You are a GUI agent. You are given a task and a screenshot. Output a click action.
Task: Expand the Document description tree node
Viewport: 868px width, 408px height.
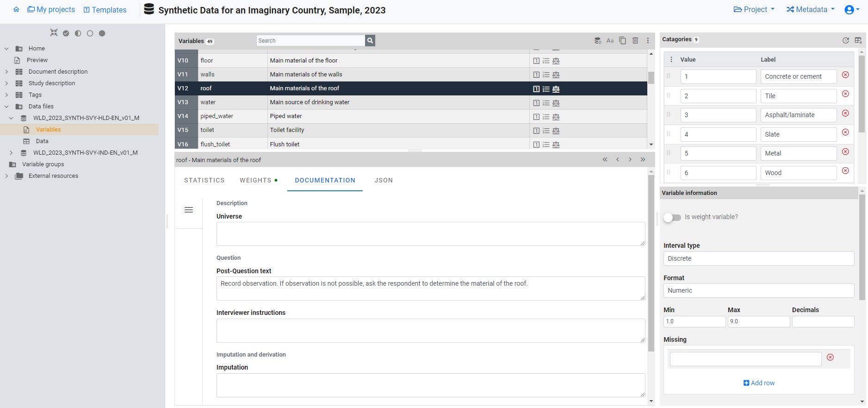click(x=6, y=72)
